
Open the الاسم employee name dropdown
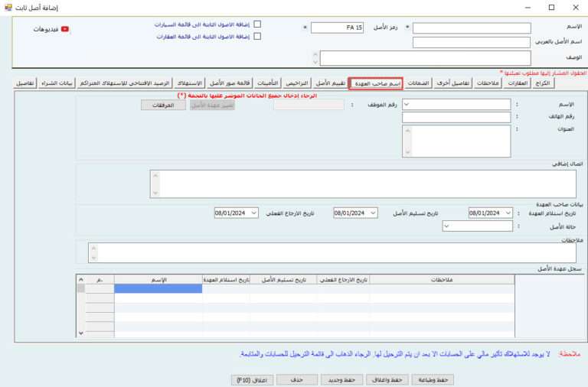407,105
